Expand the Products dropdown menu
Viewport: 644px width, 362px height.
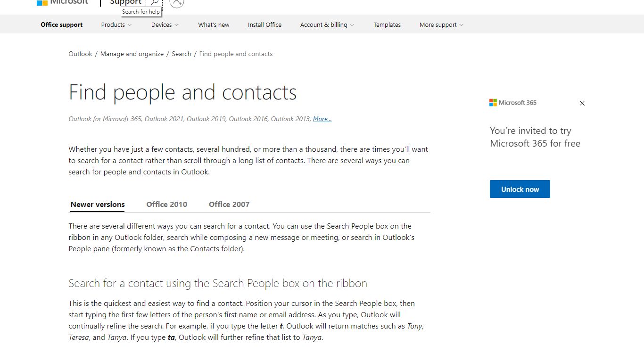(116, 25)
